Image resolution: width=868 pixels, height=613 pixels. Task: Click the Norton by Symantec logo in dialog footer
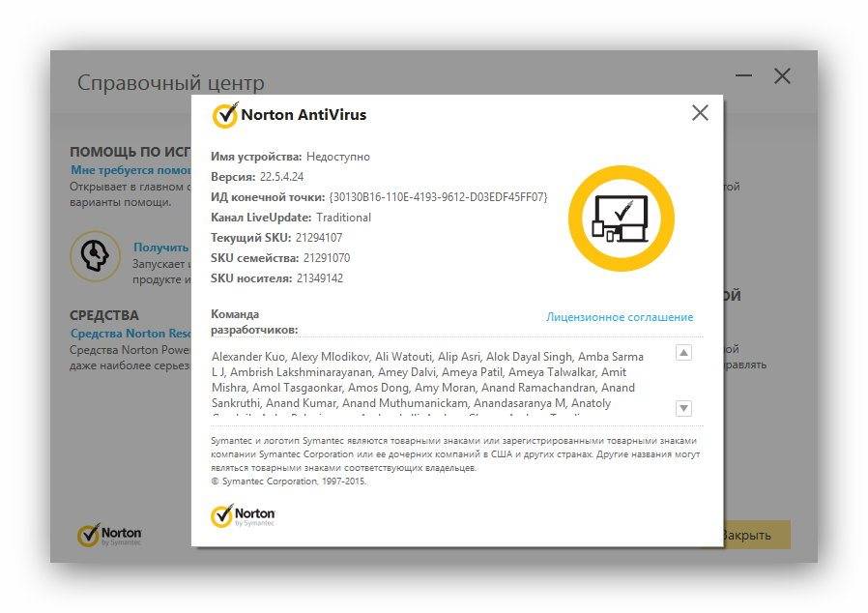click(x=243, y=516)
